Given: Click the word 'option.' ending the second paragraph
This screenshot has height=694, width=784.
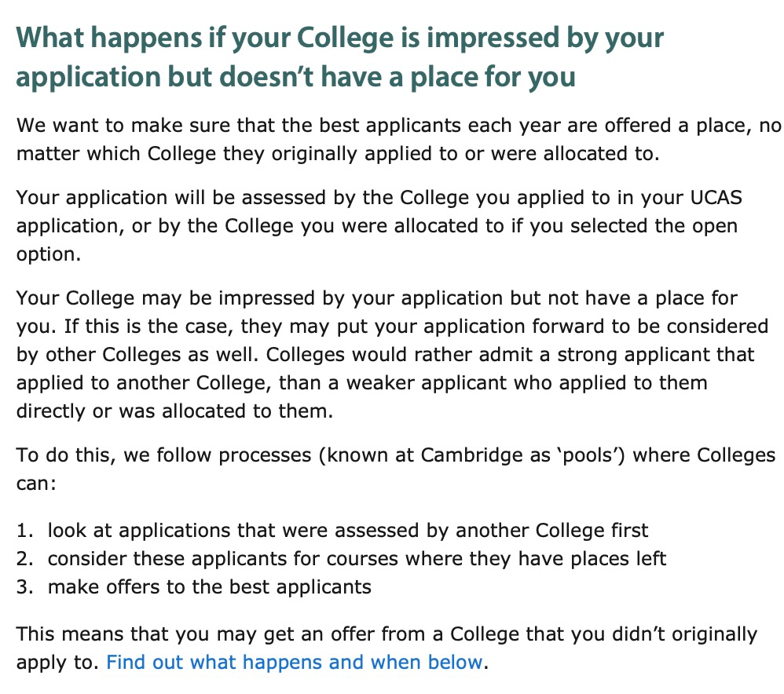Looking at the screenshot, I should tap(49, 255).
